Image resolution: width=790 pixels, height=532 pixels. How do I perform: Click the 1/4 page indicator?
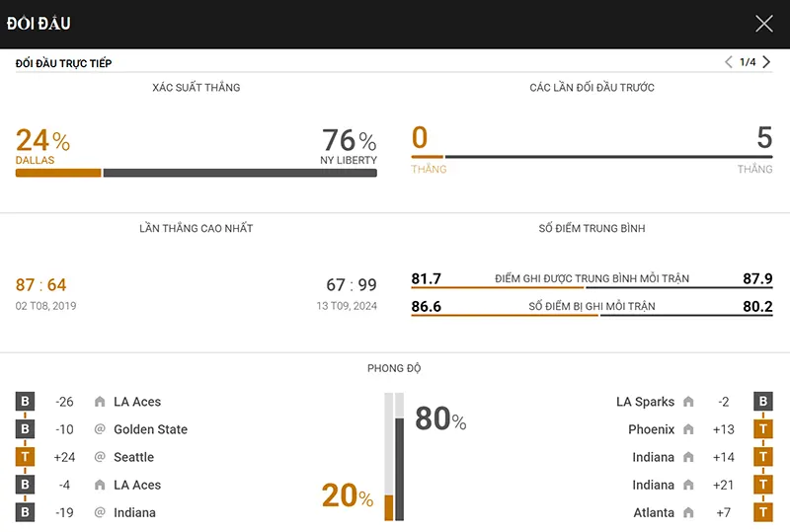pos(748,62)
